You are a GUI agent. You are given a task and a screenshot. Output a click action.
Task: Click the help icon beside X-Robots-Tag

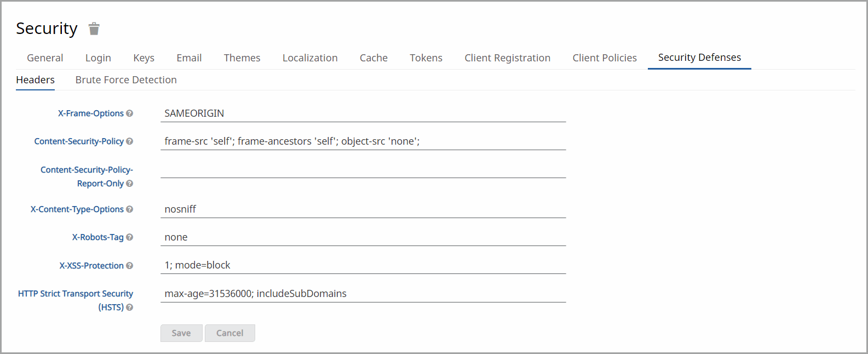pyautogui.click(x=130, y=237)
